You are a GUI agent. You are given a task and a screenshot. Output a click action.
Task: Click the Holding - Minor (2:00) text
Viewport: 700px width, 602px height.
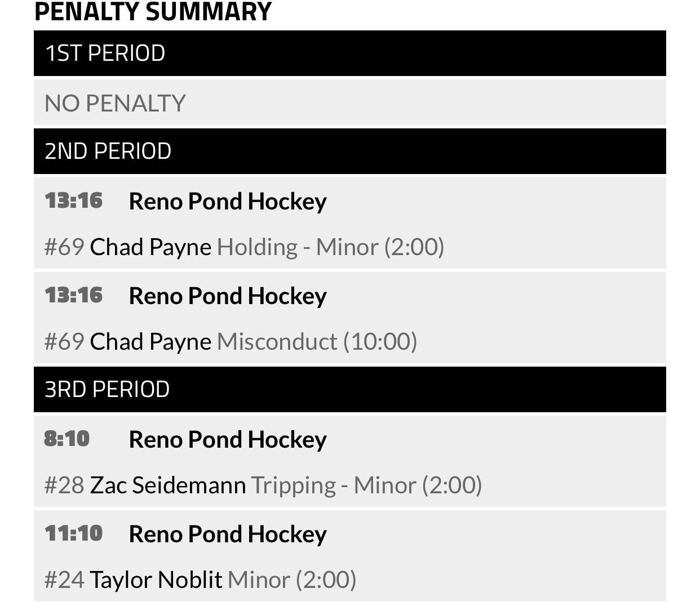pos(330,247)
